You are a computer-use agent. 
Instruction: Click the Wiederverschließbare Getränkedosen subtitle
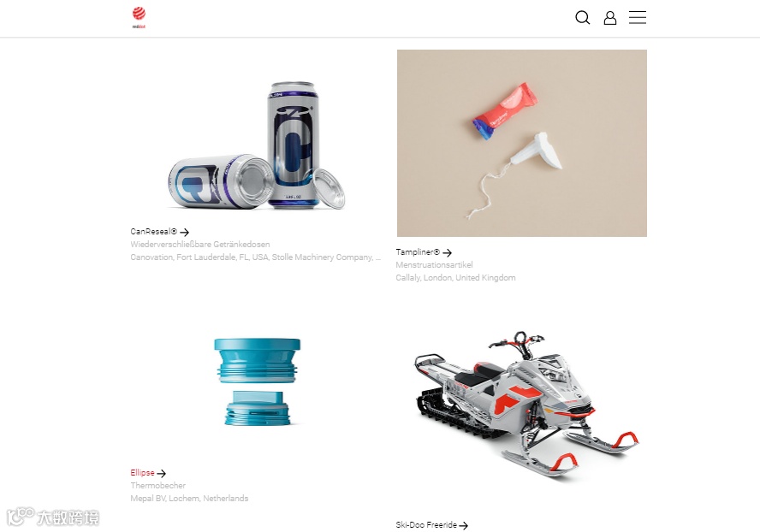pyautogui.click(x=200, y=245)
